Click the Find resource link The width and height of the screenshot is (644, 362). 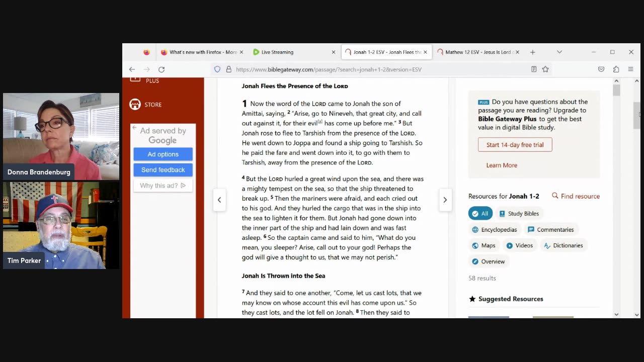click(x=580, y=196)
